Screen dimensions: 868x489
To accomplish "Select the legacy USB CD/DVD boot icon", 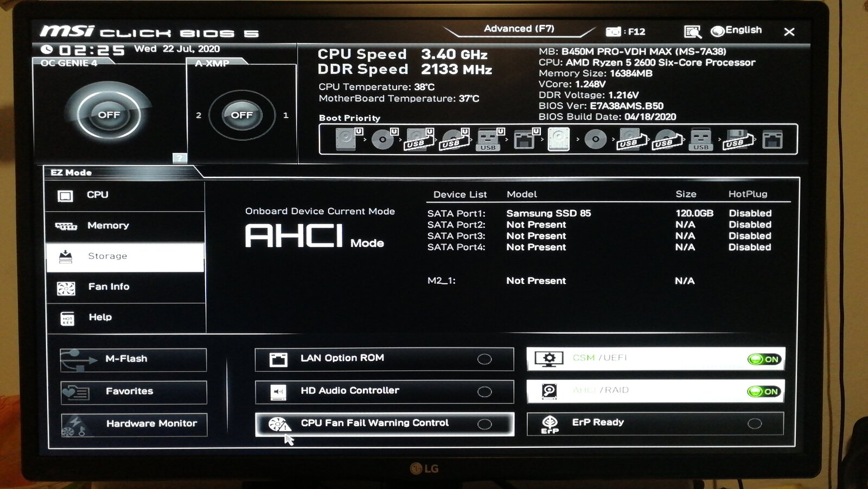I will [x=666, y=139].
